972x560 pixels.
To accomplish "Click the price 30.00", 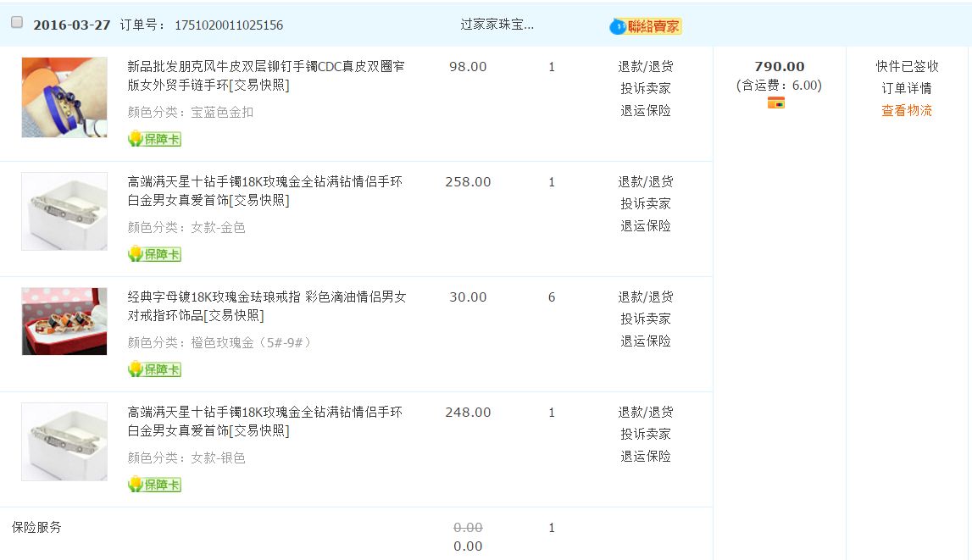I will [468, 297].
